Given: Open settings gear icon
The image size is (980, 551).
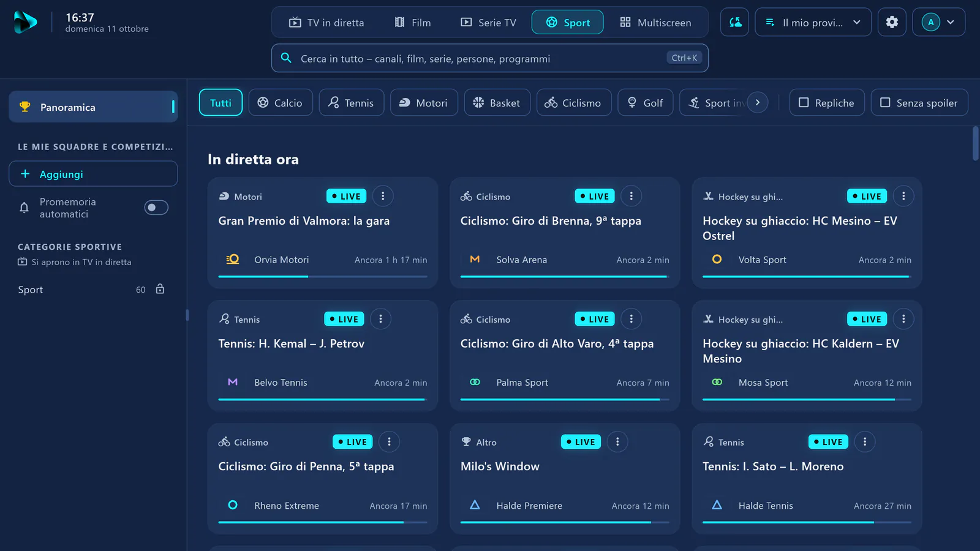Looking at the screenshot, I should pos(892,22).
